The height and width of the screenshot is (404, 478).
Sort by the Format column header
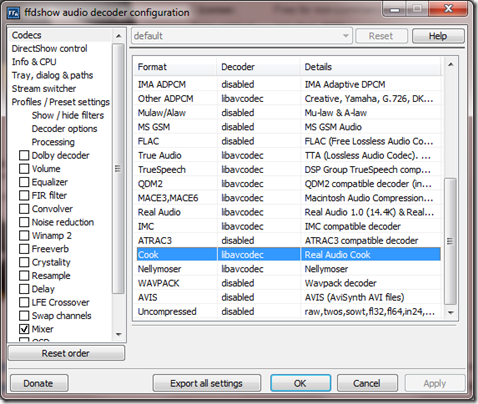175,67
